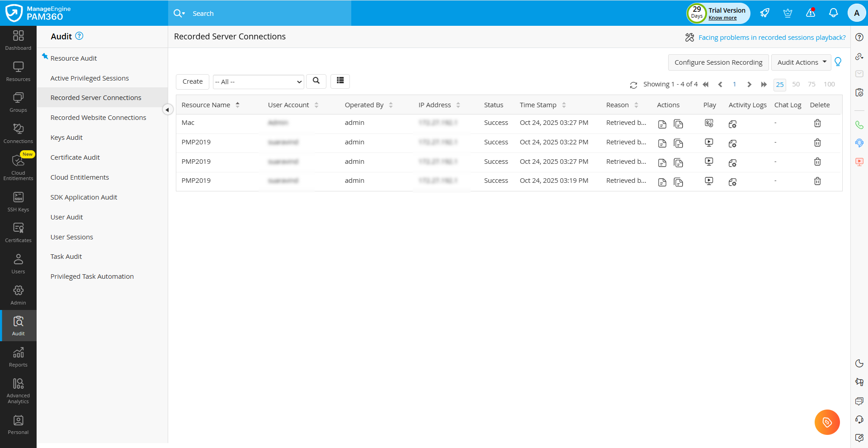This screenshot has width=868, height=448.
Task: Collapse the Audit side panel
Action: pos(167,110)
